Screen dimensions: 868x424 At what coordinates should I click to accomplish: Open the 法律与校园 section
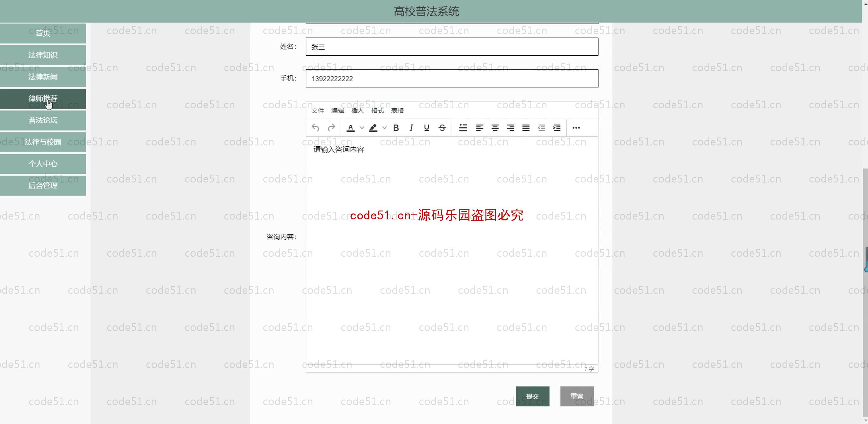tap(43, 142)
